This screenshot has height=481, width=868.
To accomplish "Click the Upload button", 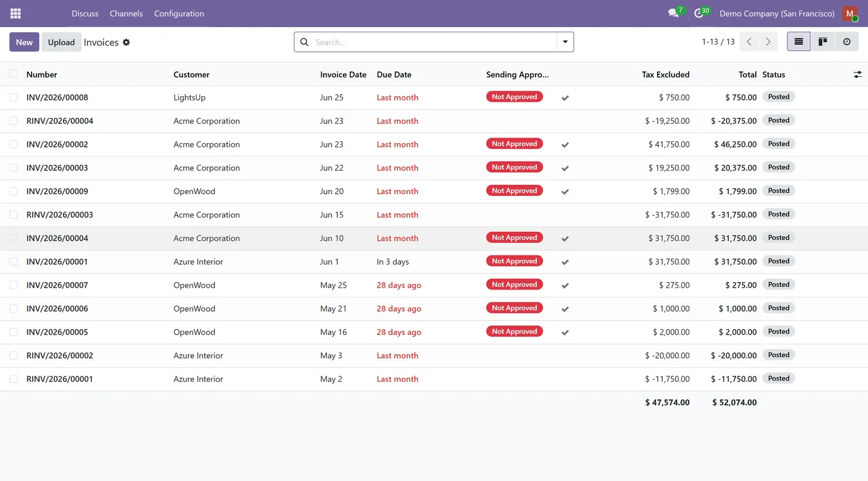I will click(61, 42).
